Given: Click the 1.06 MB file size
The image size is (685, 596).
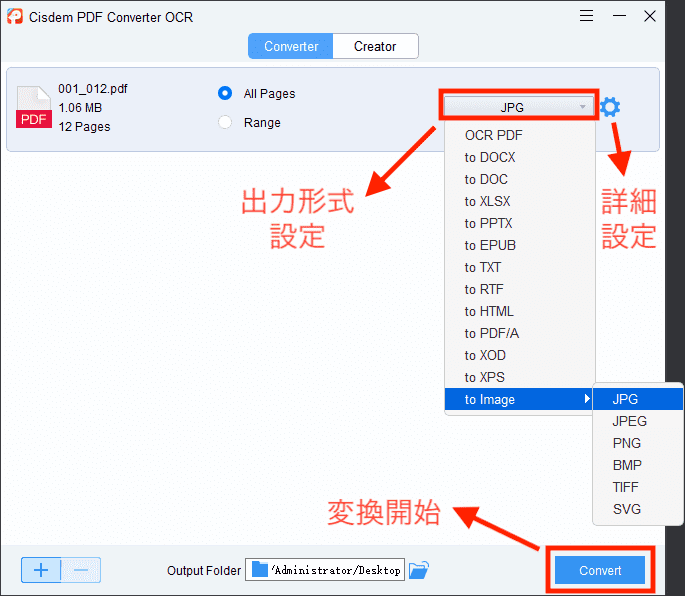Looking at the screenshot, I should click(80, 107).
